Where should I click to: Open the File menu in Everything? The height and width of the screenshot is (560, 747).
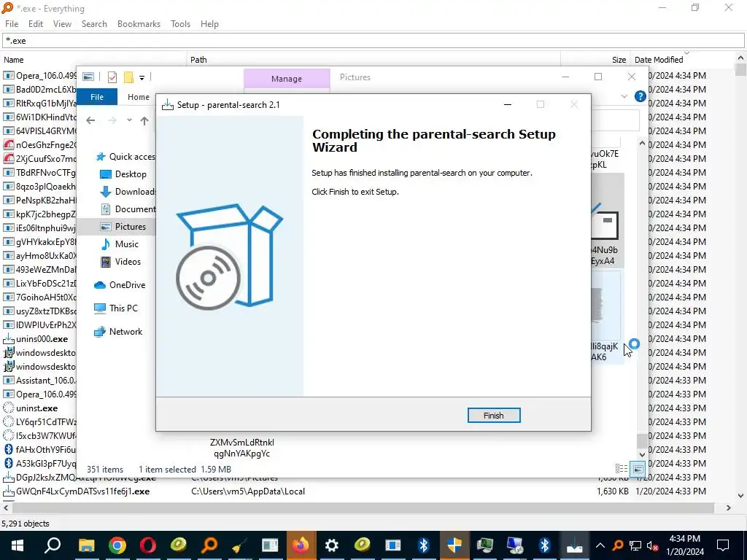12,24
